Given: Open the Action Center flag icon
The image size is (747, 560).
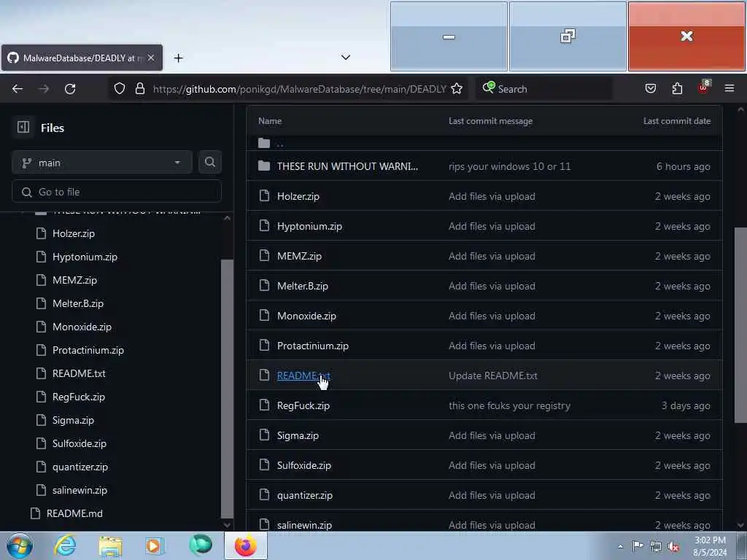Looking at the screenshot, I should click(638, 545).
